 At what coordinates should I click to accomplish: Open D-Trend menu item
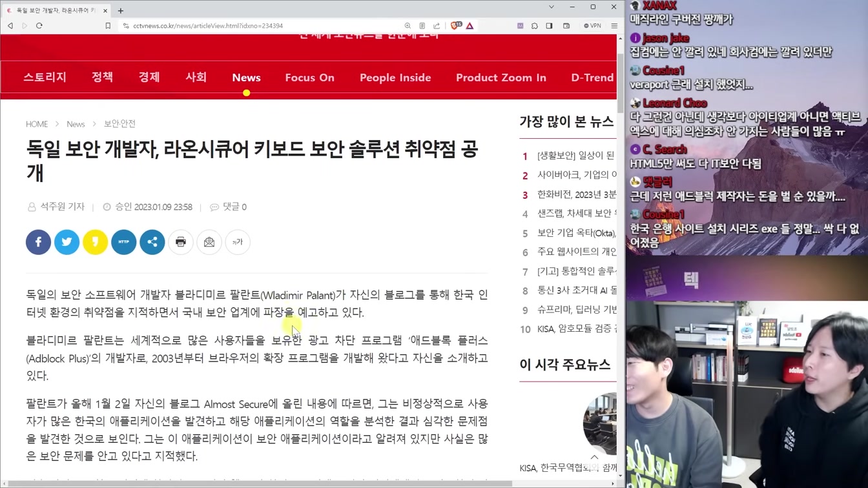[592, 77]
